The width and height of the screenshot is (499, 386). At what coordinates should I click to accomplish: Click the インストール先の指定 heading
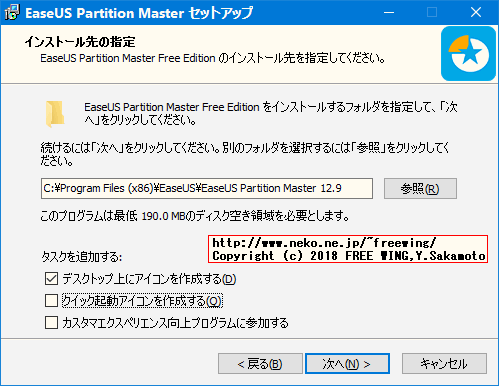80,42
